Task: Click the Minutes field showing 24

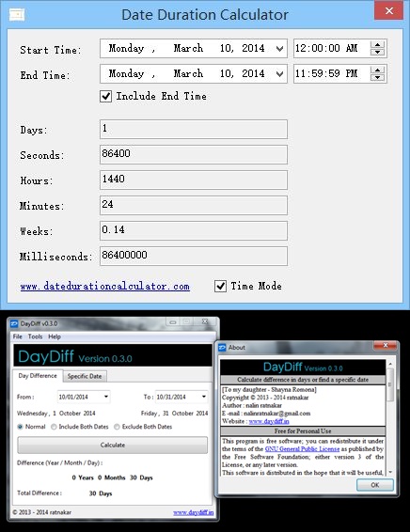Action: [194, 205]
